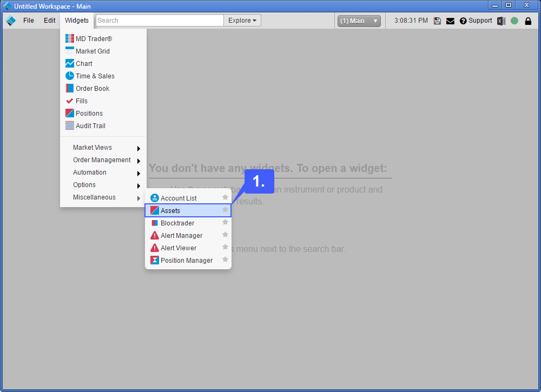541x392 pixels.
Task: Click the Support question mark icon
Action: coord(464,21)
